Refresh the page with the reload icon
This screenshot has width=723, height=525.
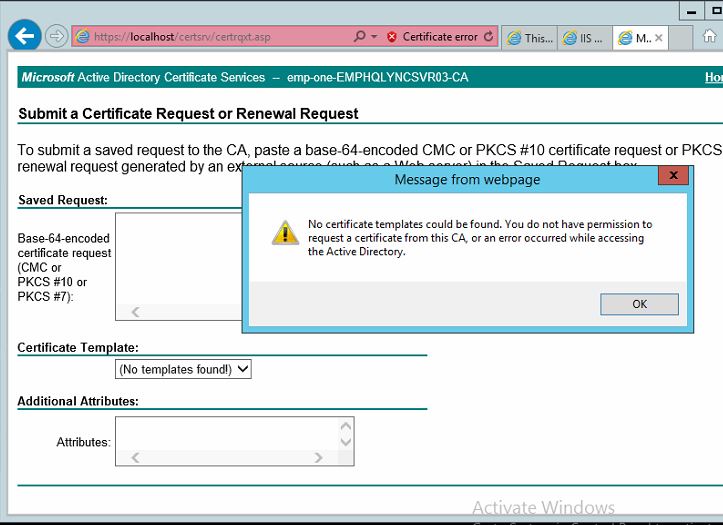[x=488, y=36]
